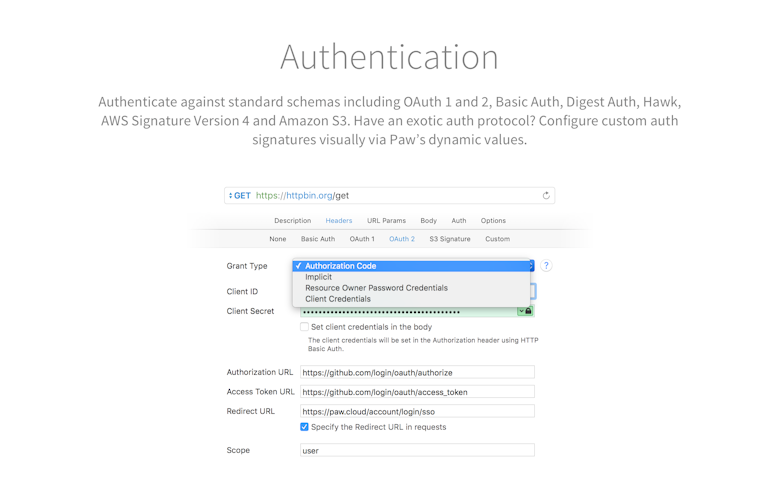
Task: Open the question mark help icon
Action: pos(546,266)
